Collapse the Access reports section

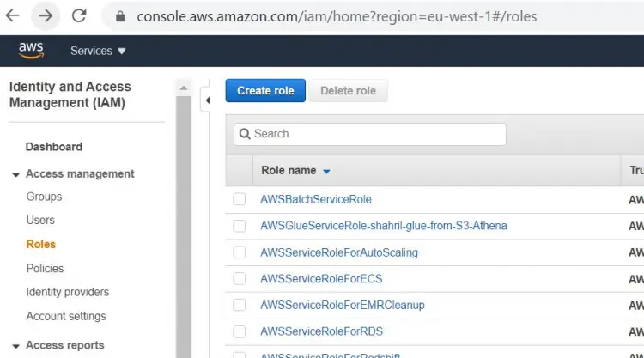16,346
